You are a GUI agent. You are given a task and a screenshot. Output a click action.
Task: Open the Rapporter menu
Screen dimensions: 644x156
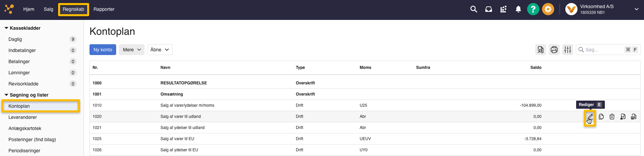104,9
